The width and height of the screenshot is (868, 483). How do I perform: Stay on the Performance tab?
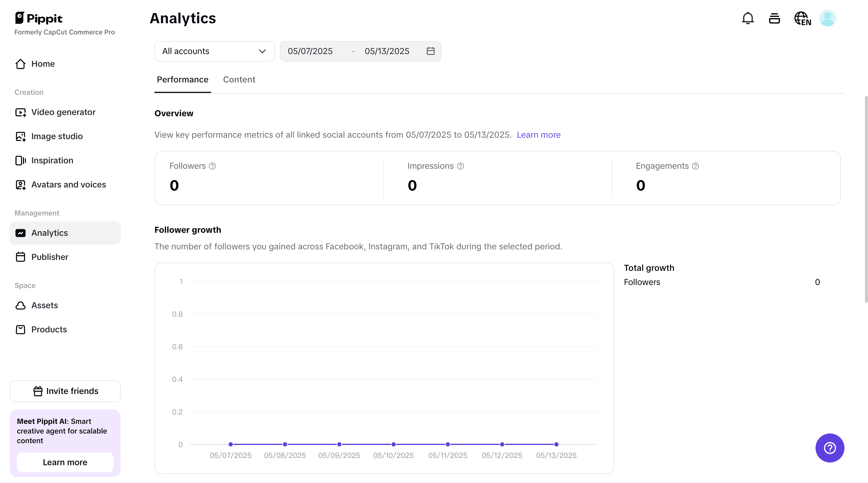click(182, 80)
